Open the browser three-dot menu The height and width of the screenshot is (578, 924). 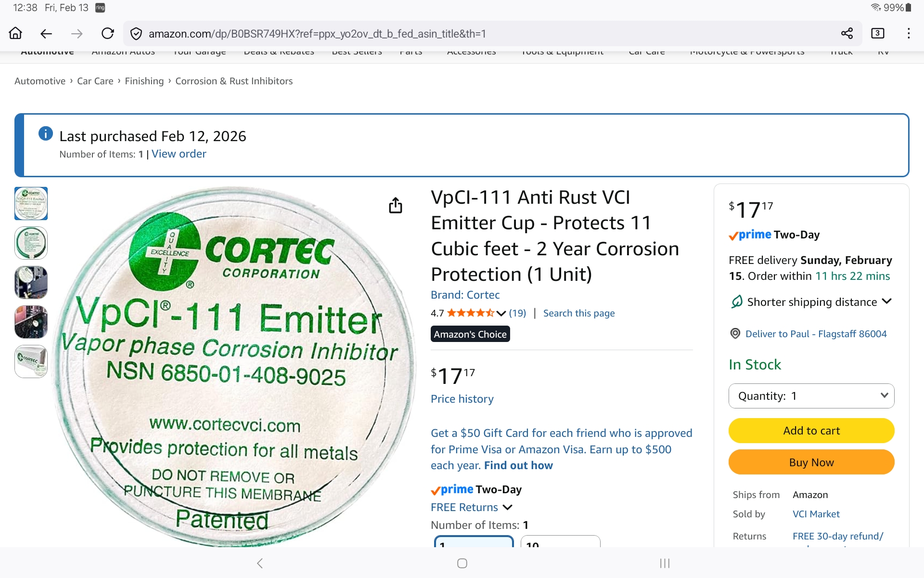(x=908, y=33)
